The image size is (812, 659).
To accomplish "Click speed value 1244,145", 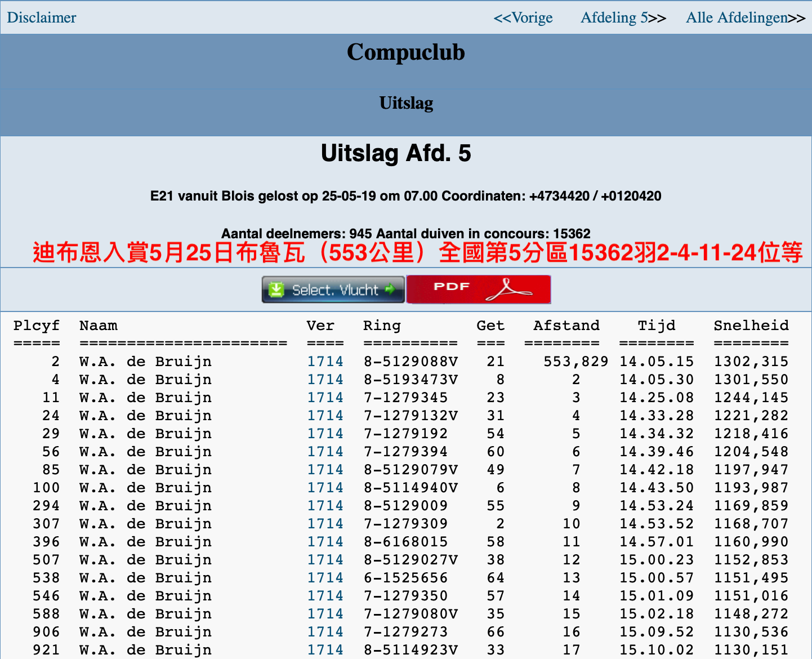I will 751,398.
